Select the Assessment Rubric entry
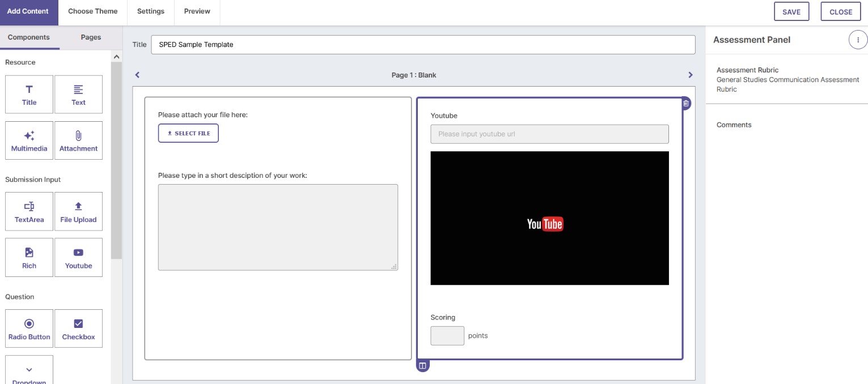Viewport: 868px width, 384px height. 788,79
